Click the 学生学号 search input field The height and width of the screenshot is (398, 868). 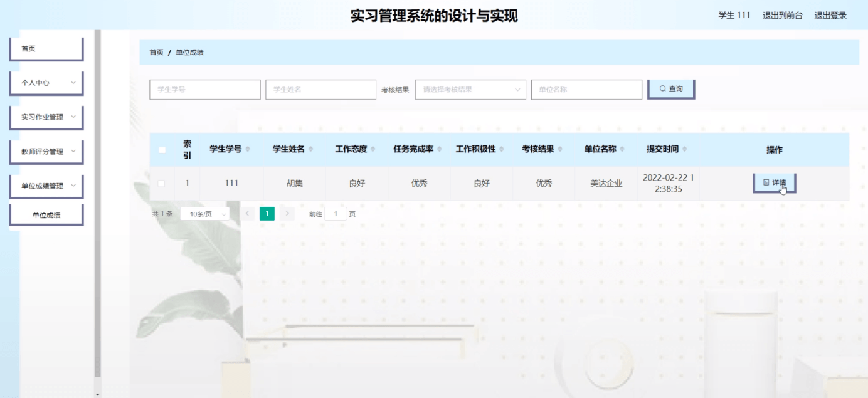[x=204, y=90]
